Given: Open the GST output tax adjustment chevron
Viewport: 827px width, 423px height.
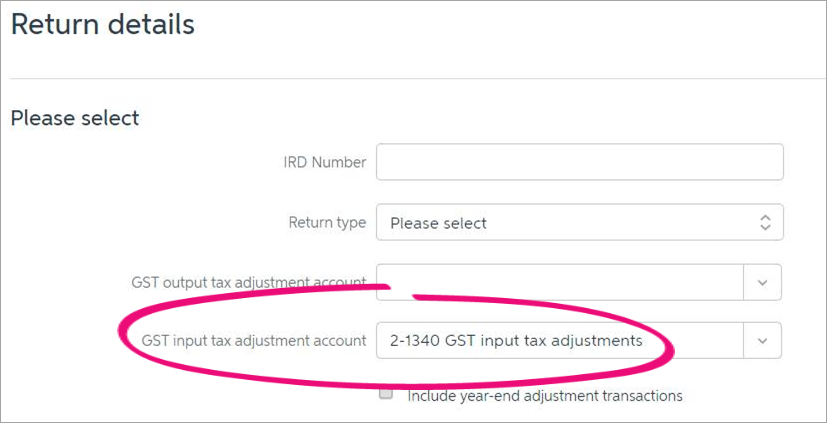Looking at the screenshot, I should point(762,283).
